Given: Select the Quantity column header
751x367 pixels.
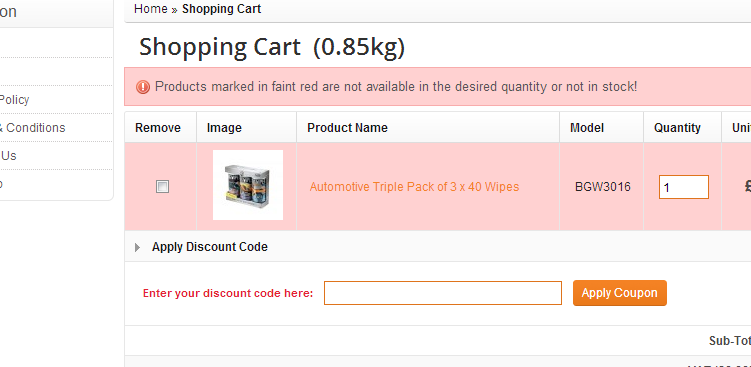Looking at the screenshot, I should (x=677, y=128).
